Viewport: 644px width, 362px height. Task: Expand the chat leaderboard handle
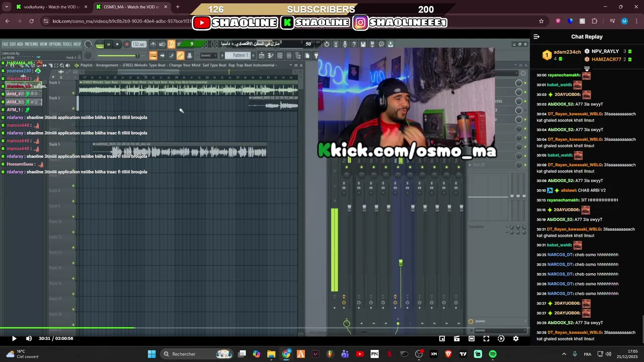pos(587,69)
